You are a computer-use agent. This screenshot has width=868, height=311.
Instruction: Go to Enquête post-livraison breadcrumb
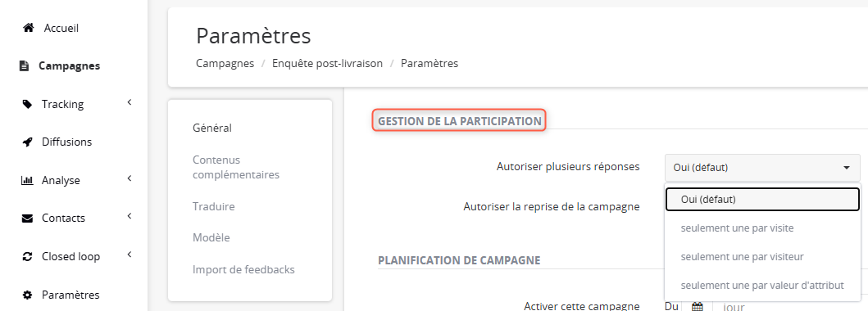327,64
